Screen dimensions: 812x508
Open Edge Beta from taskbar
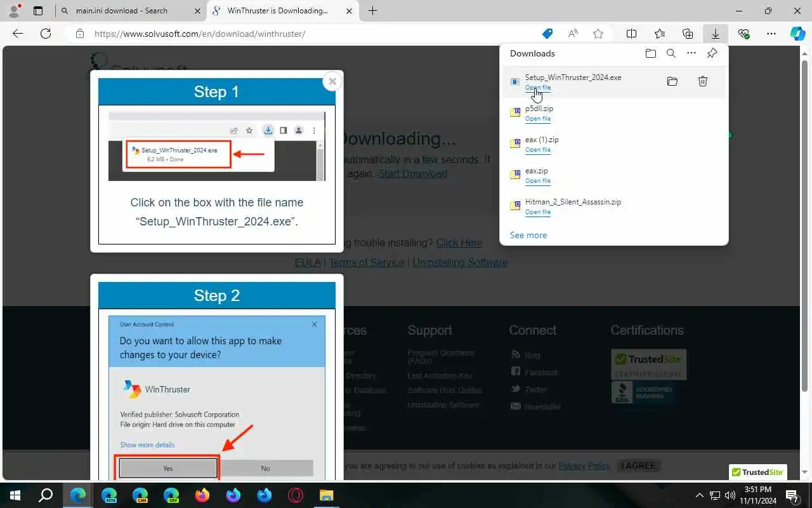pos(109,495)
